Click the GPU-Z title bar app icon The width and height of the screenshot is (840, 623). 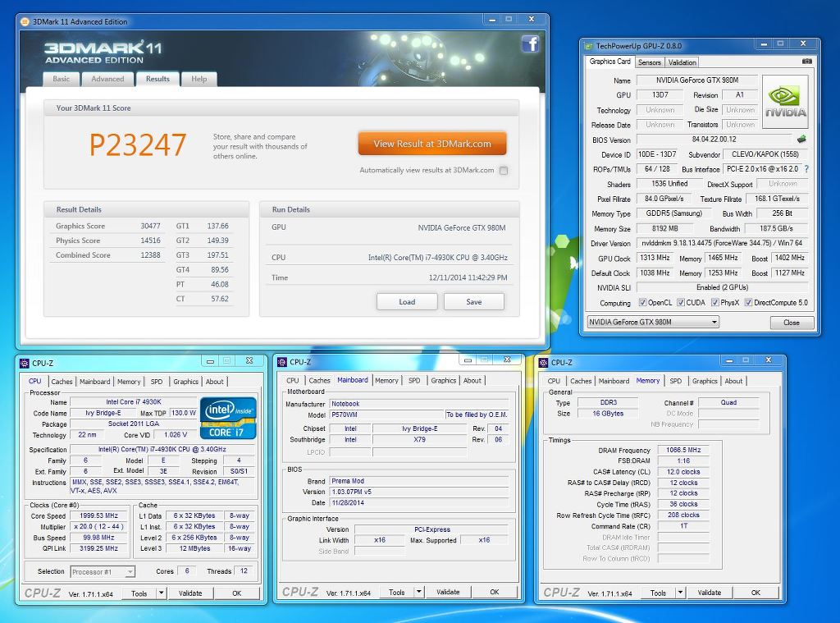(x=589, y=46)
